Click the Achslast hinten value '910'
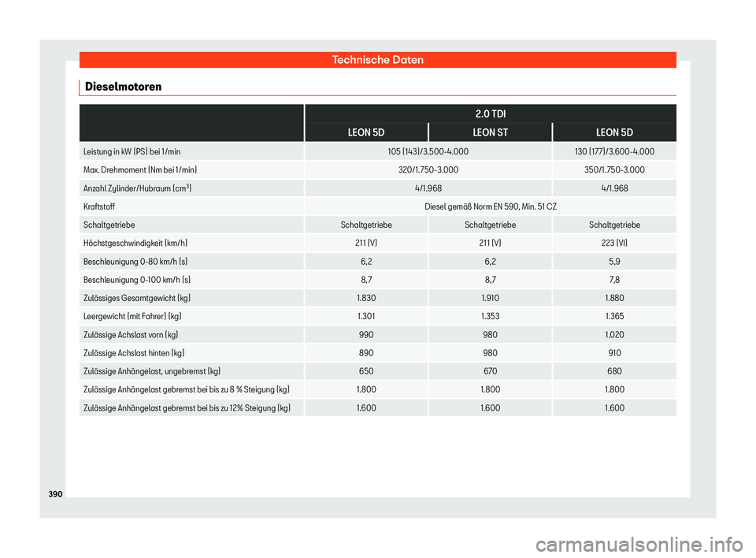This screenshot has width=756, height=558. coord(614,353)
